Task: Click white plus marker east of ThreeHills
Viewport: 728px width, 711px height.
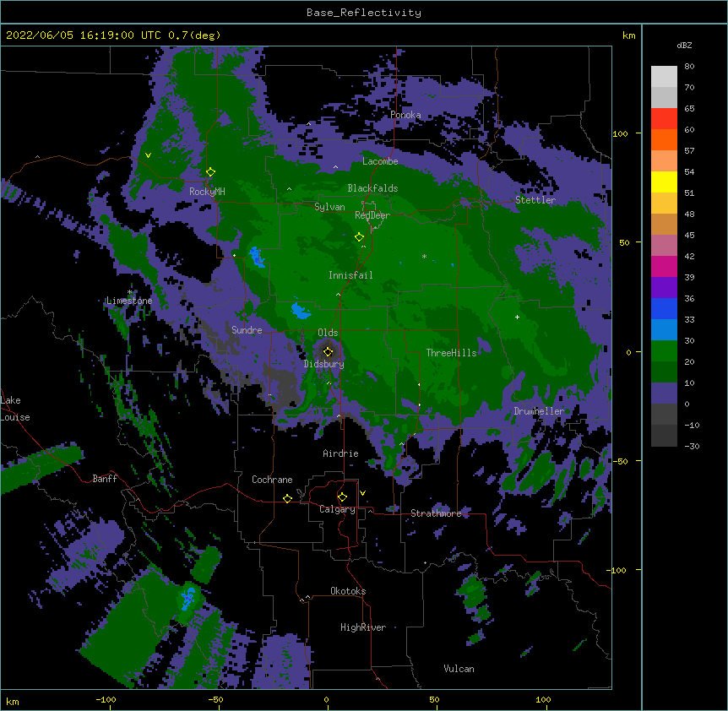Action: (x=517, y=317)
